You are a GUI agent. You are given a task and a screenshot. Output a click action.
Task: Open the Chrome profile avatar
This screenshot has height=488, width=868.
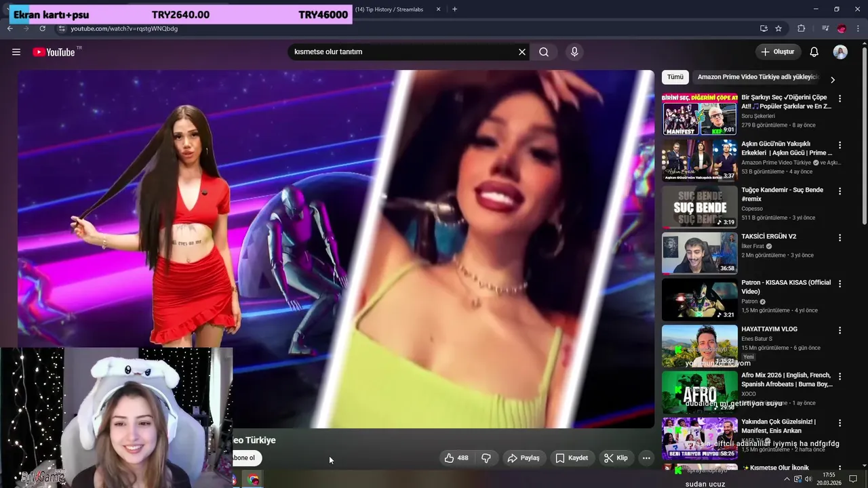click(x=842, y=28)
